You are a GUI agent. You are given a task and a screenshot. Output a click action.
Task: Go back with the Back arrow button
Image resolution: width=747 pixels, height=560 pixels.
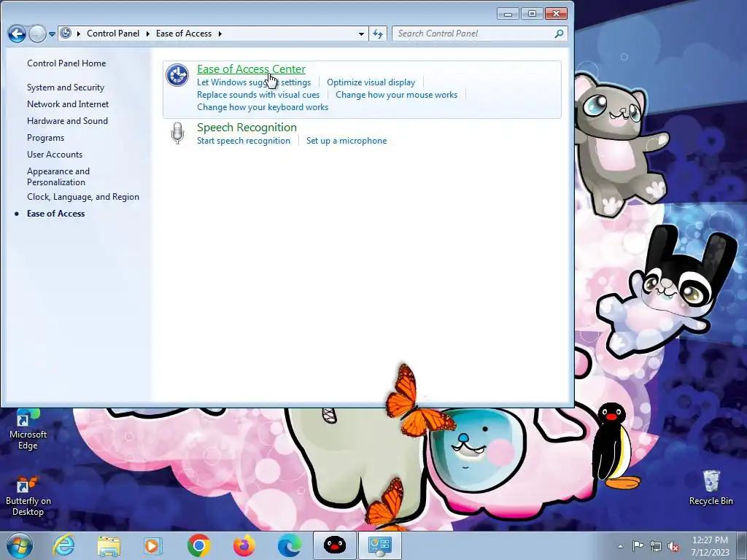[17, 34]
